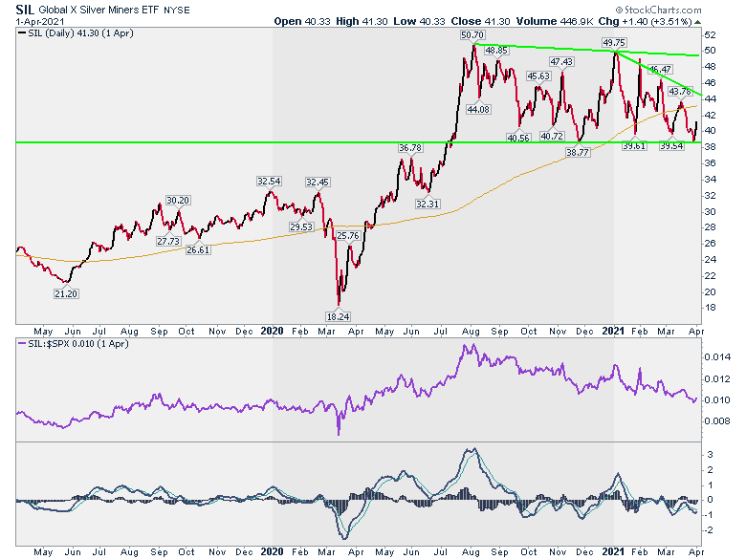Image resolution: width=746 pixels, height=560 pixels.
Task: Click the 2021 label under the MACD panel
Action: click(x=613, y=552)
